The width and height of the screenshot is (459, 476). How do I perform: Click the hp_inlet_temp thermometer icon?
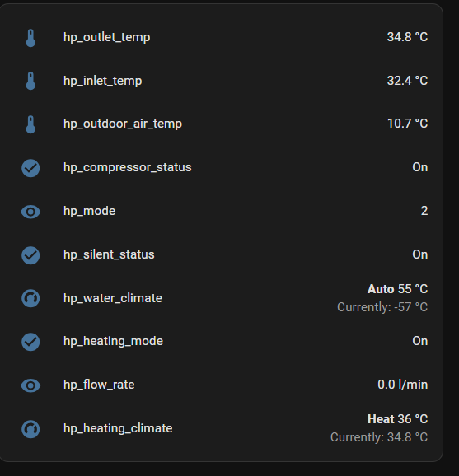click(30, 81)
